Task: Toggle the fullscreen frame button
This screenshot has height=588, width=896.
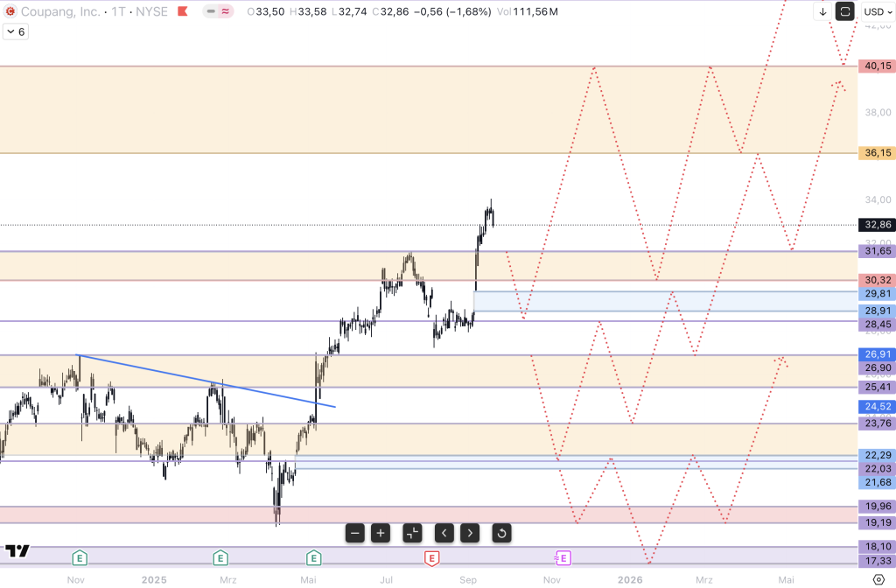Action: 845,11
